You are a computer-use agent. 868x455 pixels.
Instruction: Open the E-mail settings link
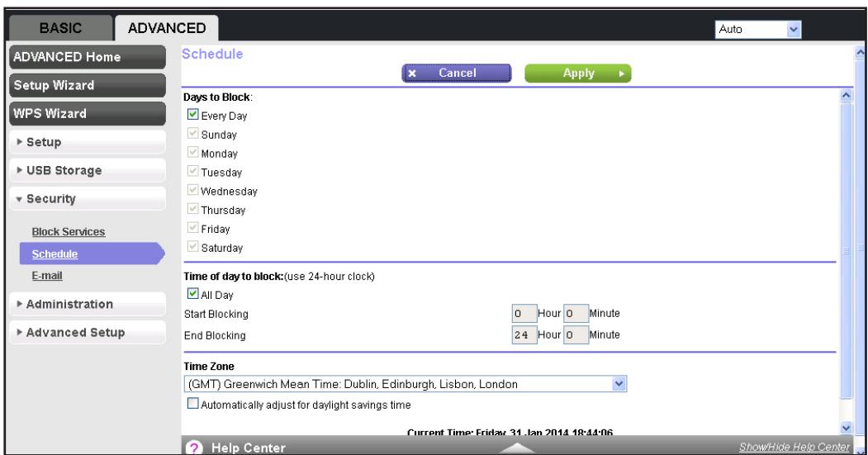point(47,276)
